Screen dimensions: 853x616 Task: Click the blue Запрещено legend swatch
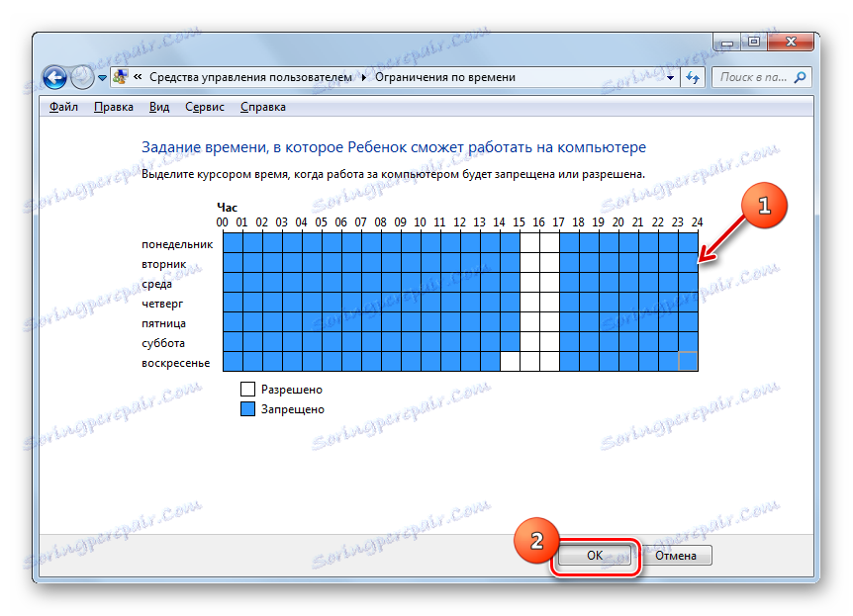(247, 409)
